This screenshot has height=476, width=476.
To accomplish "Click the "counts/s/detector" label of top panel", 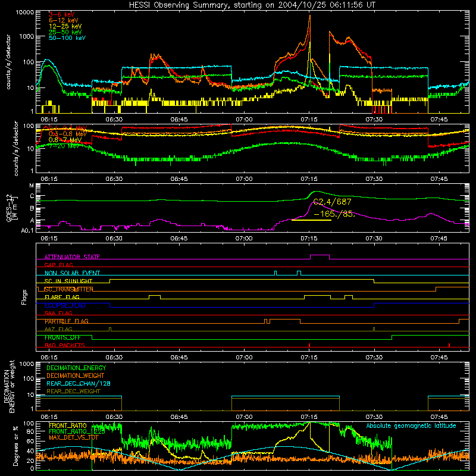I will [x=8, y=62].
